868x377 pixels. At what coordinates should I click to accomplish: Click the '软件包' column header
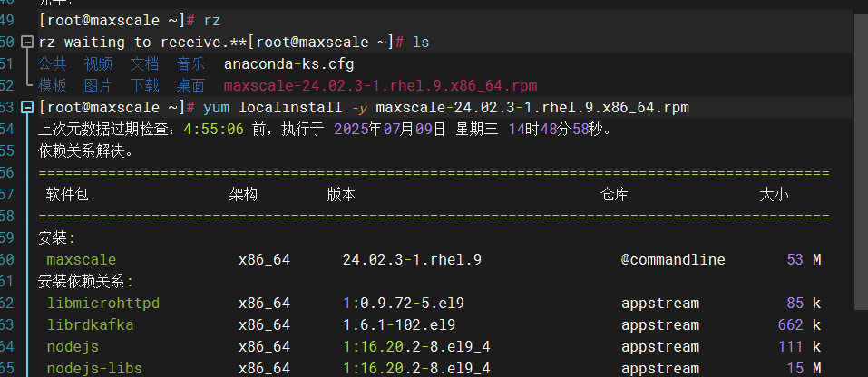point(67,194)
